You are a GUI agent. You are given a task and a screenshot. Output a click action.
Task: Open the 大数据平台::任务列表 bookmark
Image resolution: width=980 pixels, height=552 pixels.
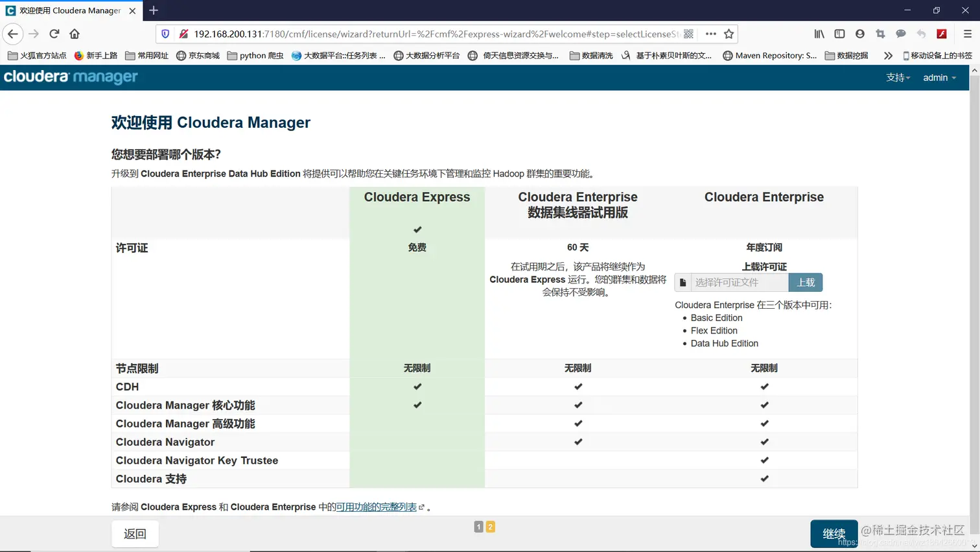click(x=338, y=56)
